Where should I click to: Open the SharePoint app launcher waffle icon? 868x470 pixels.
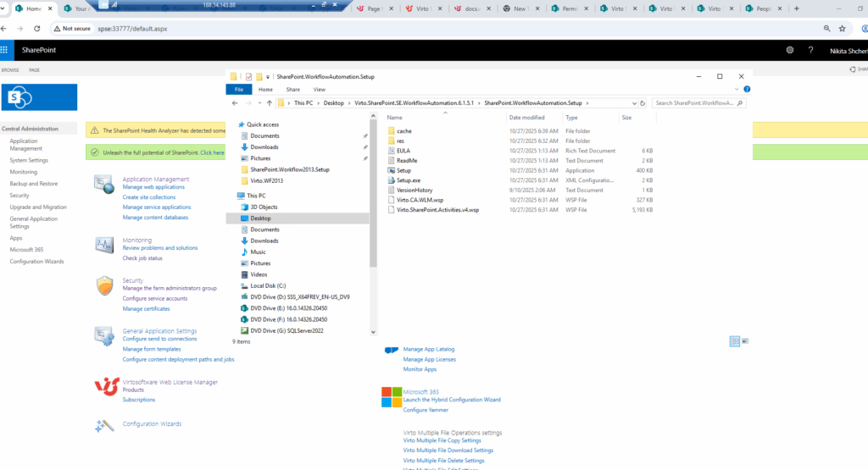tap(4, 50)
